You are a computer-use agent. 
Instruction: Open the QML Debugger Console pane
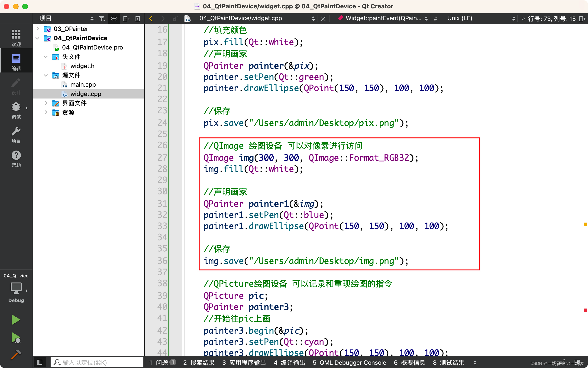(x=349, y=362)
